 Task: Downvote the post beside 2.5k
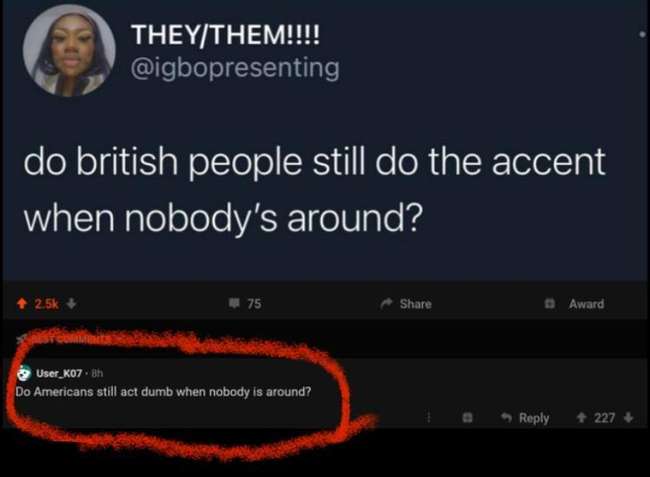click(72, 304)
